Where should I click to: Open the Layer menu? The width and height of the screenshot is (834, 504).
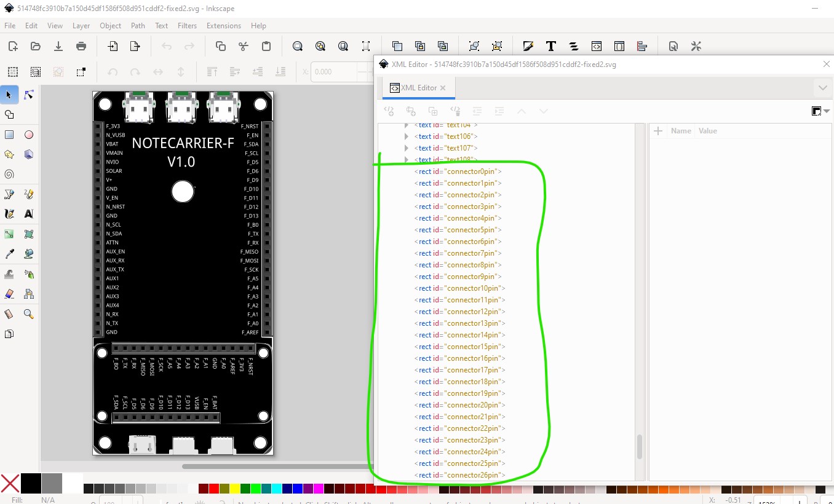click(81, 26)
